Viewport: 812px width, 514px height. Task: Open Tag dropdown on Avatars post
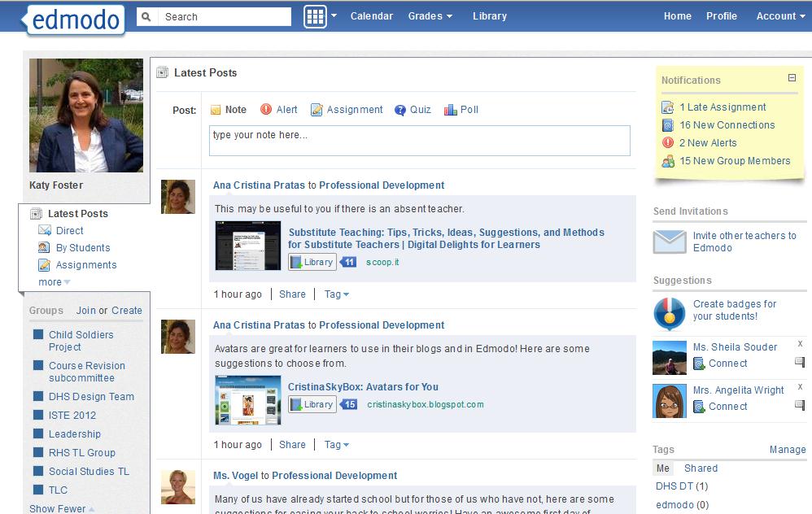[x=337, y=445]
